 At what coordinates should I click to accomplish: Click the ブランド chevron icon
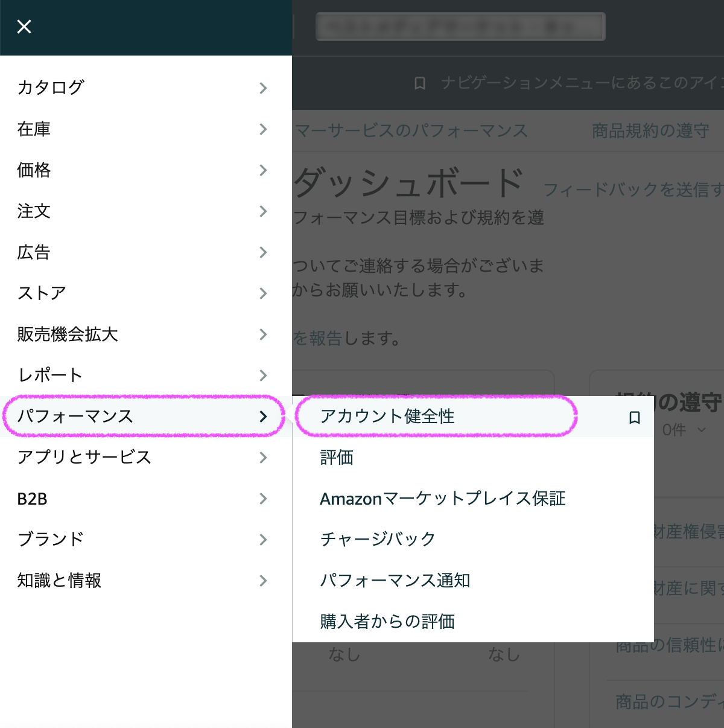[x=263, y=540]
